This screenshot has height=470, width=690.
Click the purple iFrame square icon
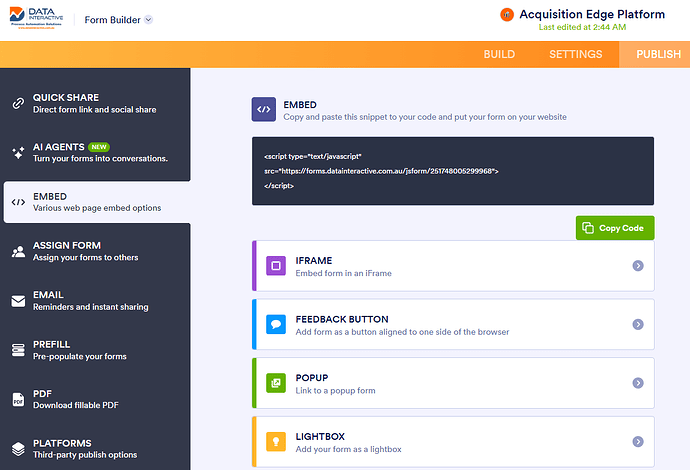(x=276, y=266)
